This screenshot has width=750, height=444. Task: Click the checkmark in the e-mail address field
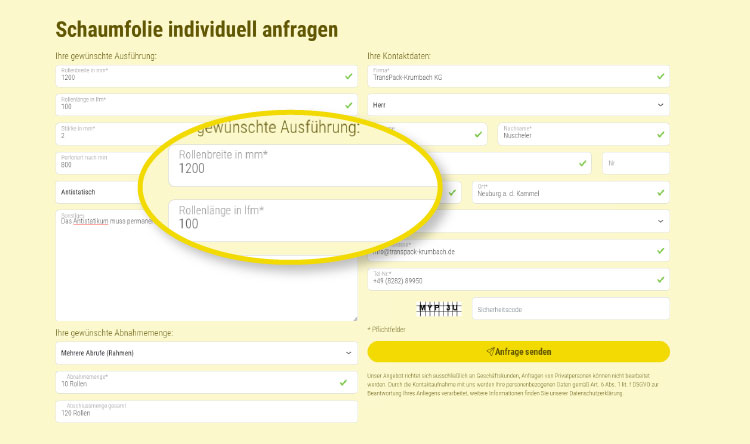tap(660, 250)
